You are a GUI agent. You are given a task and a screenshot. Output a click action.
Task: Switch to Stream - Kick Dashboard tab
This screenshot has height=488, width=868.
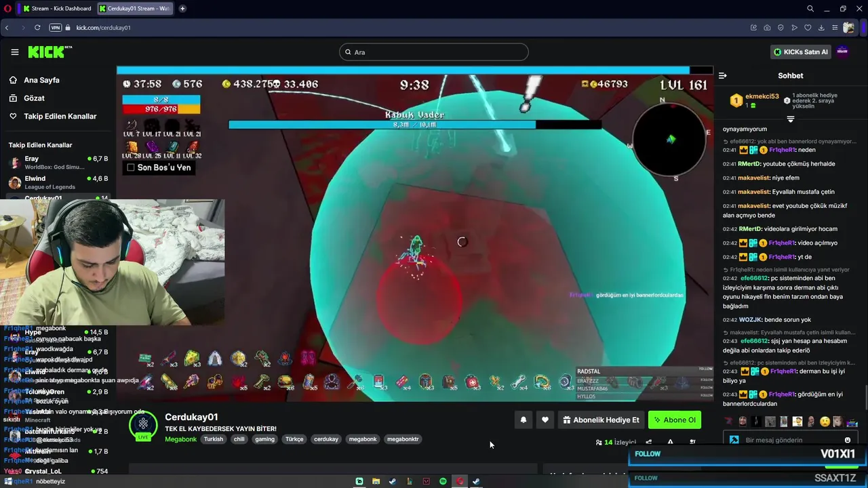tap(56, 8)
